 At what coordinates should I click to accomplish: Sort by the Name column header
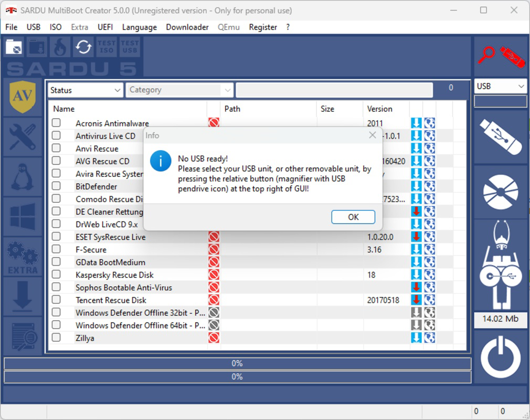pyautogui.click(x=128, y=109)
